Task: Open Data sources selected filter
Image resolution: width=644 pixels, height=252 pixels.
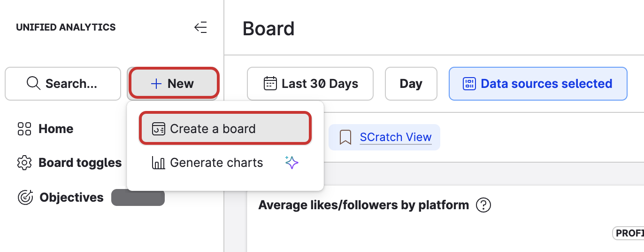Action: point(538,84)
